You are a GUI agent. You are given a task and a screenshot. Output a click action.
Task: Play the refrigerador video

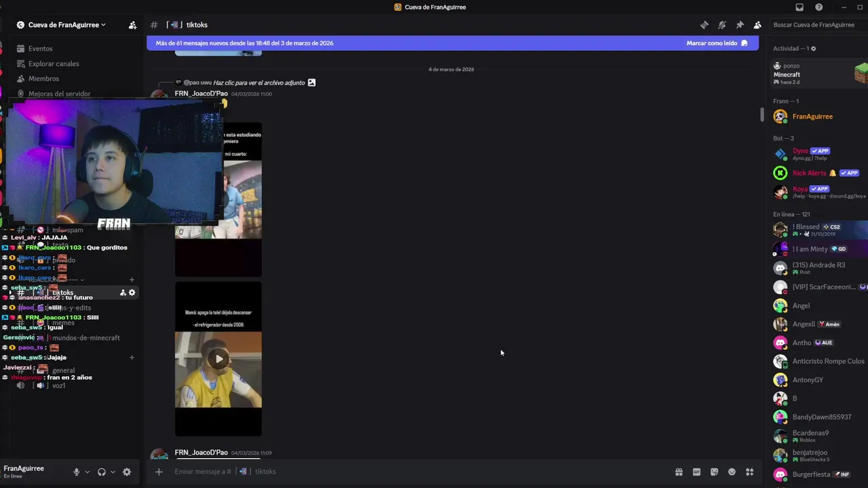point(218,359)
